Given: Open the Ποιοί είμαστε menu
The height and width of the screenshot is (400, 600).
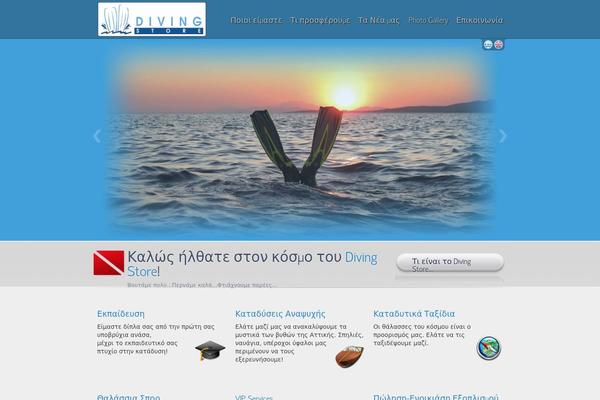Looking at the screenshot, I should [256, 20].
